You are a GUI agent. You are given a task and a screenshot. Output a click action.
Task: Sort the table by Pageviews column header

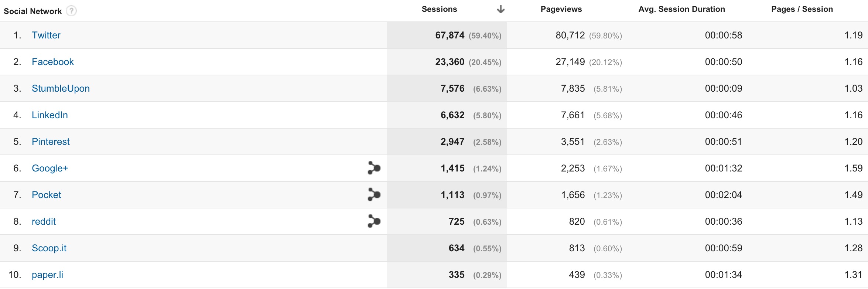click(x=561, y=9)
